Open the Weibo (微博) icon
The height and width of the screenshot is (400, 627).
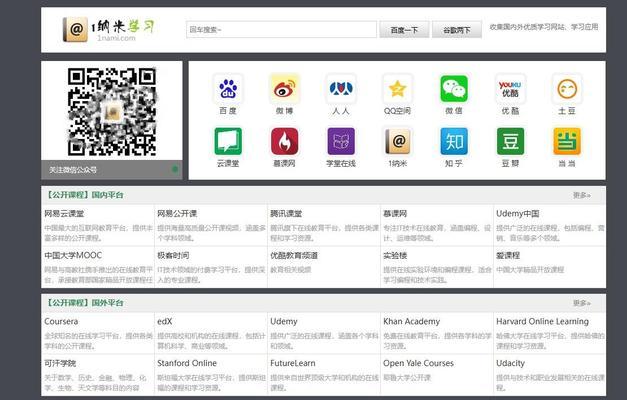[x=284, y=89]
